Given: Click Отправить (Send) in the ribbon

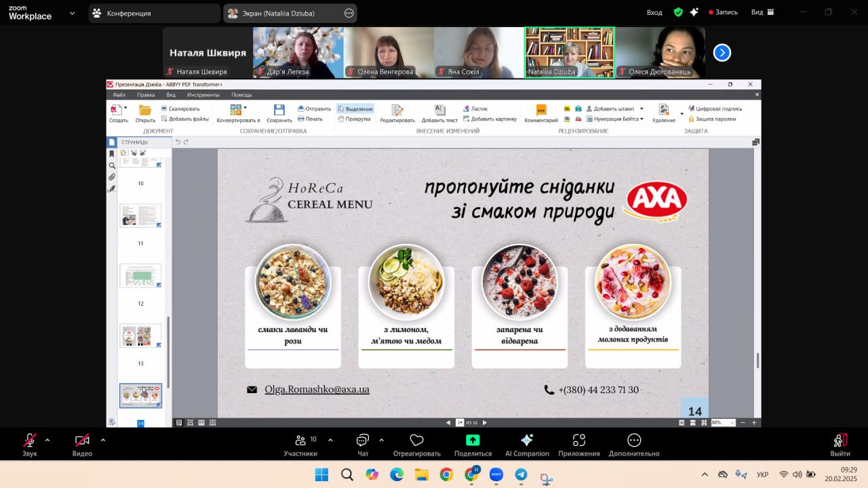Looking at the screenshot, I should click(x=314, y=108).
